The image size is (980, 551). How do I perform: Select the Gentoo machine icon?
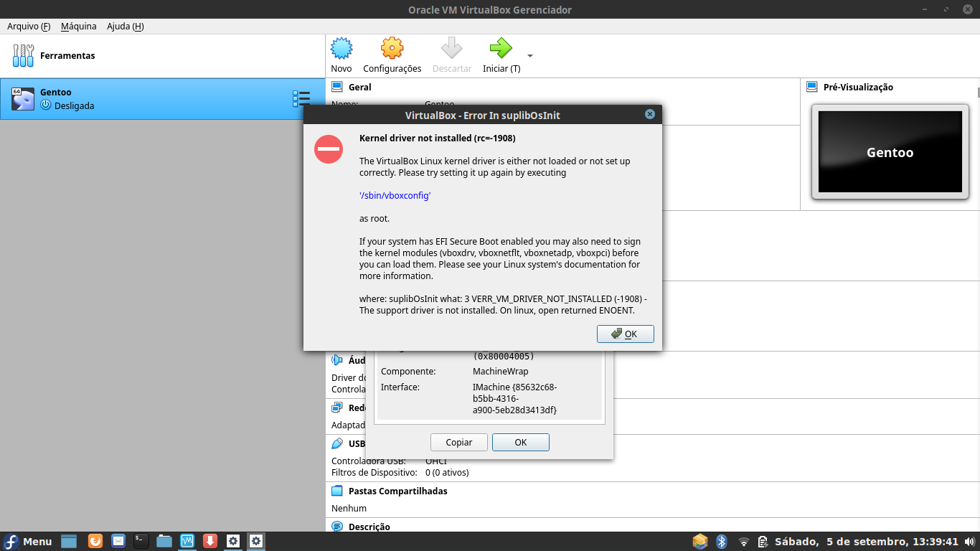(23, 99)
